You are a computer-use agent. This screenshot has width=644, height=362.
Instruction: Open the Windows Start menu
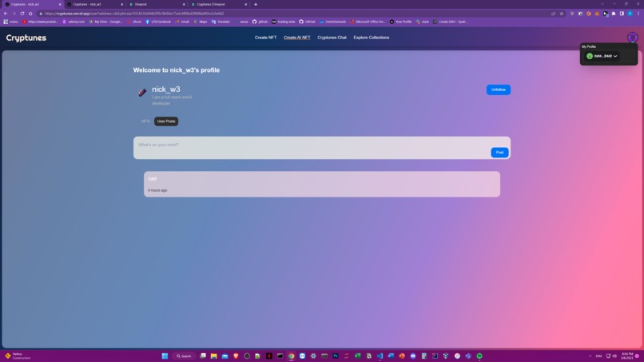pyautogui.click(x=165, y=356)
